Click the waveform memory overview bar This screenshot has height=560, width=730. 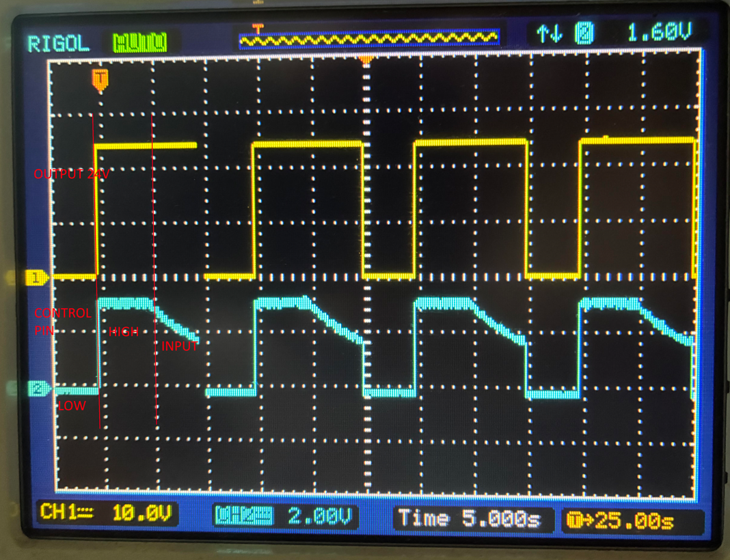tap(369, 40)
